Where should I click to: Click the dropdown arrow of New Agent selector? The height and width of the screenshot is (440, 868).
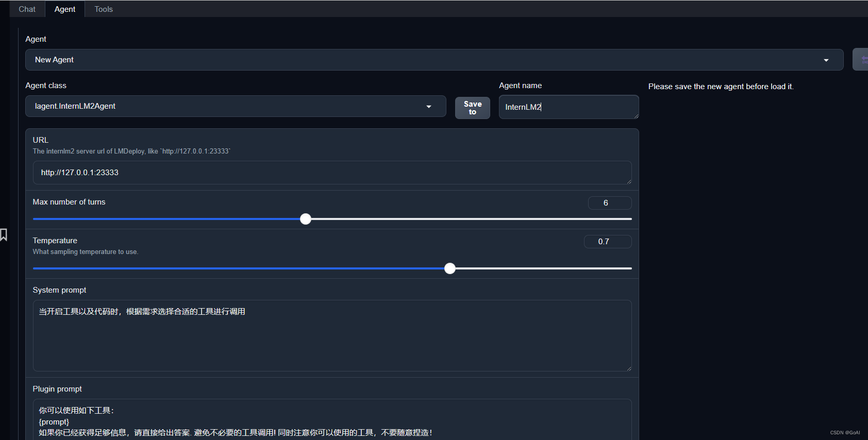coord(826,60)
